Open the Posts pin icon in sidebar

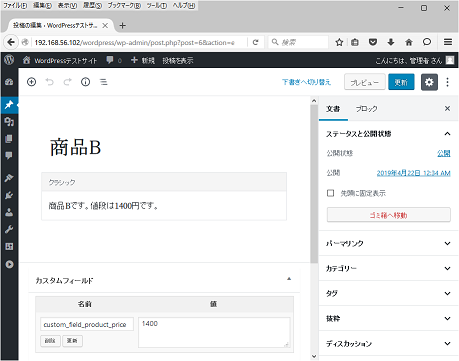pos(9,105)
